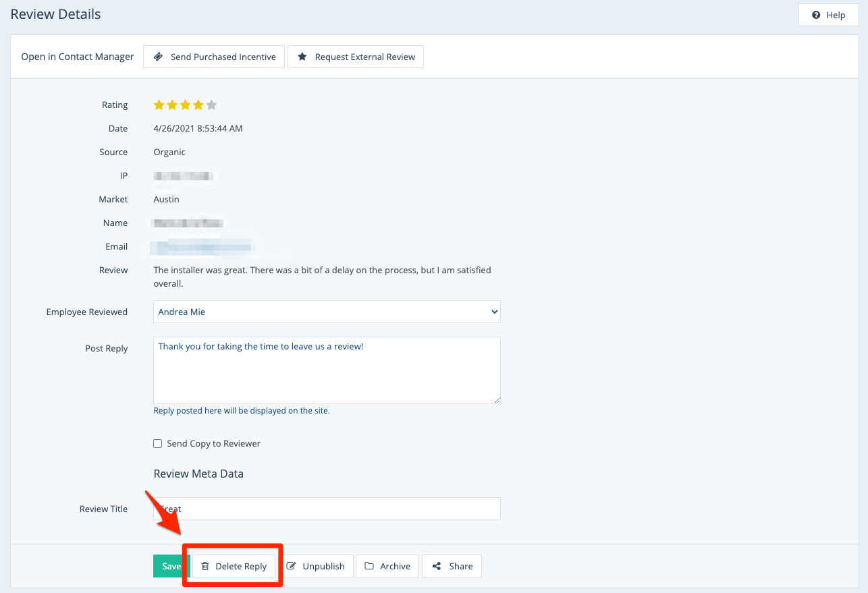The height and width of the screenshot is (593, 868).
Task: Click the ticket icon for Send Purchased Incentive
Action: click(x=158, y=57)
